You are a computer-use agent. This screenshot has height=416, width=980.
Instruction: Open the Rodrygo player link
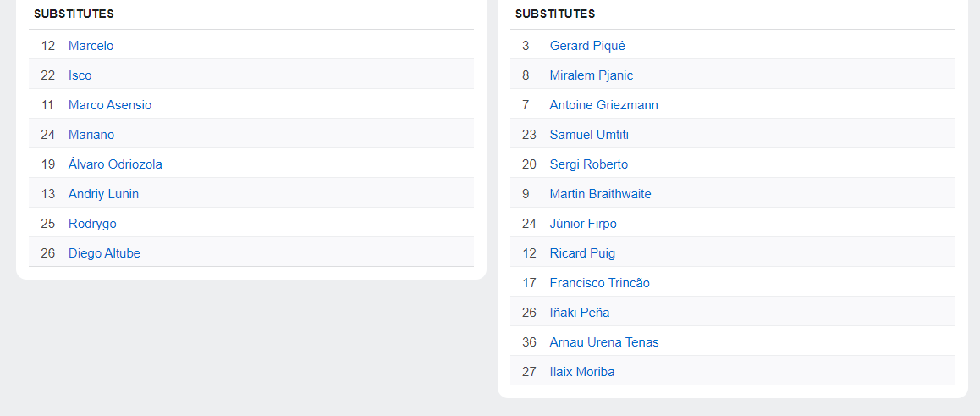(92, 224)
